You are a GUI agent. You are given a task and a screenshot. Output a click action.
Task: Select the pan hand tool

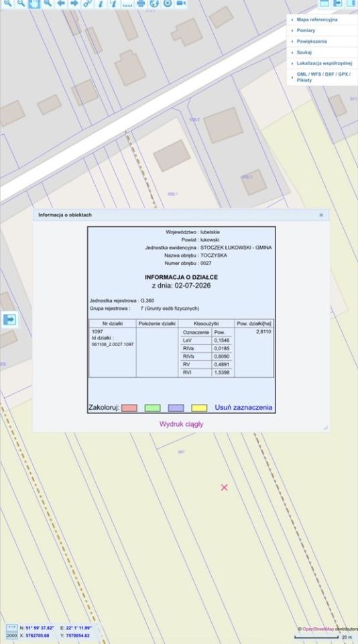click(x=34, y=4)
